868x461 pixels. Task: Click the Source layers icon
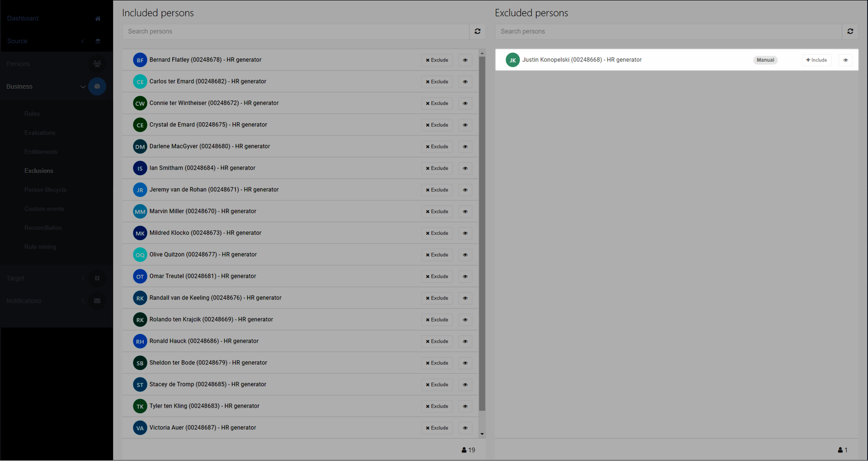[98, 41]
